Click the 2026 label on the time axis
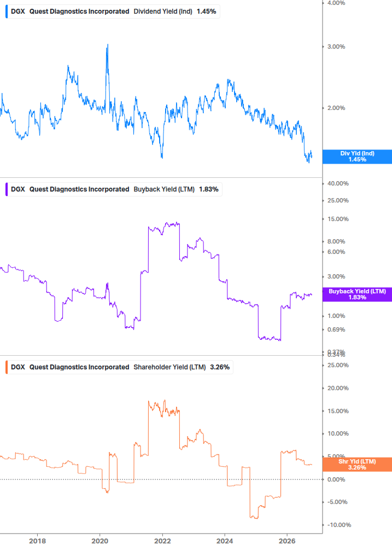The image size is (392, 550). pos(287,541)
